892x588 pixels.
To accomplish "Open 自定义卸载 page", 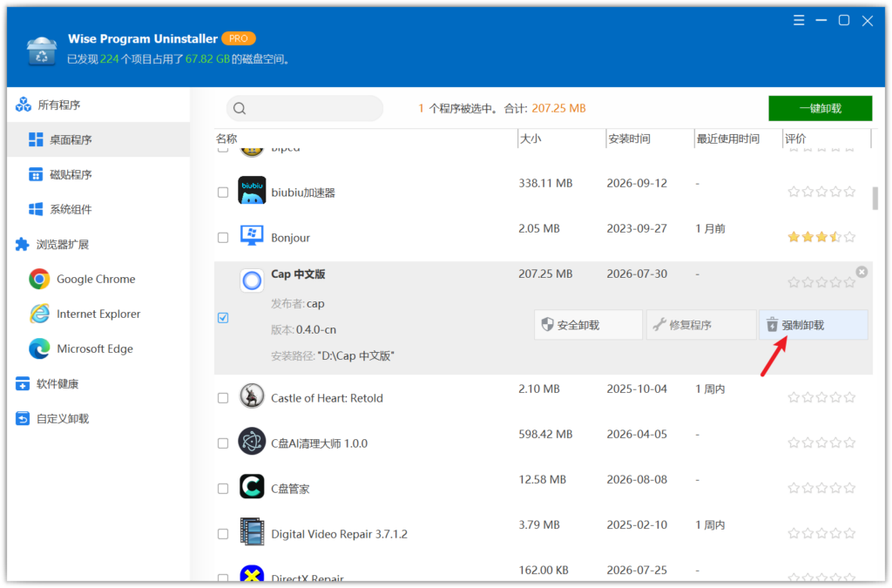I will point(98,419).
